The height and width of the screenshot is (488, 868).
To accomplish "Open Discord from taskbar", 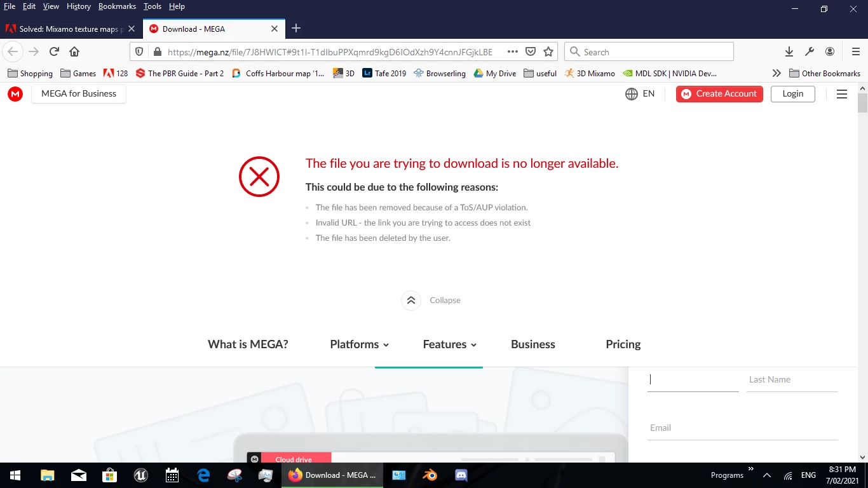I will point(461,475).
